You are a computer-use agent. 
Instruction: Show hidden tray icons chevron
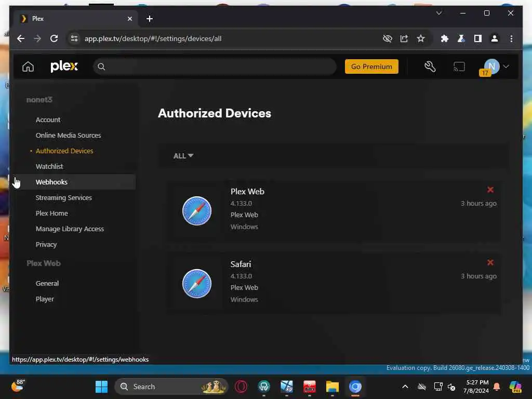point(405,387)
